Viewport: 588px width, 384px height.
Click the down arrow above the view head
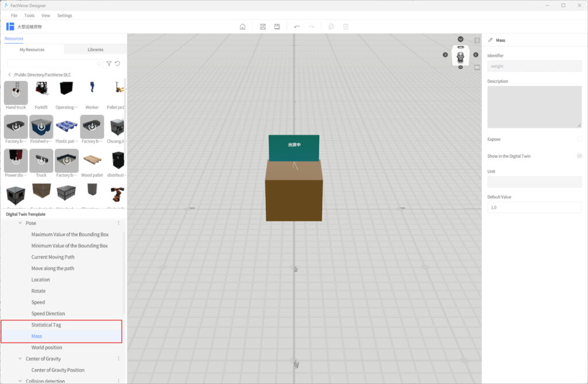tap(461, 39)
